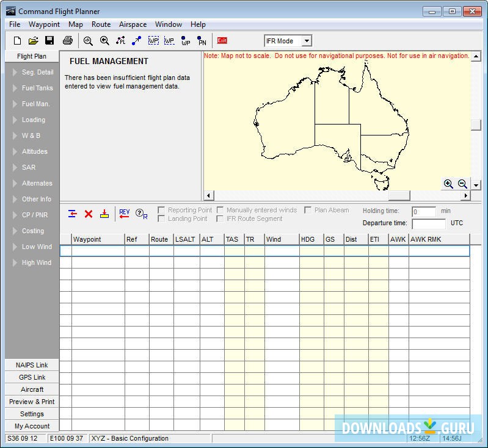The width and height of the screenshot is (488, 448).
Task: Tick the Reporting Point checkbox
Action: tap(161, 210)
